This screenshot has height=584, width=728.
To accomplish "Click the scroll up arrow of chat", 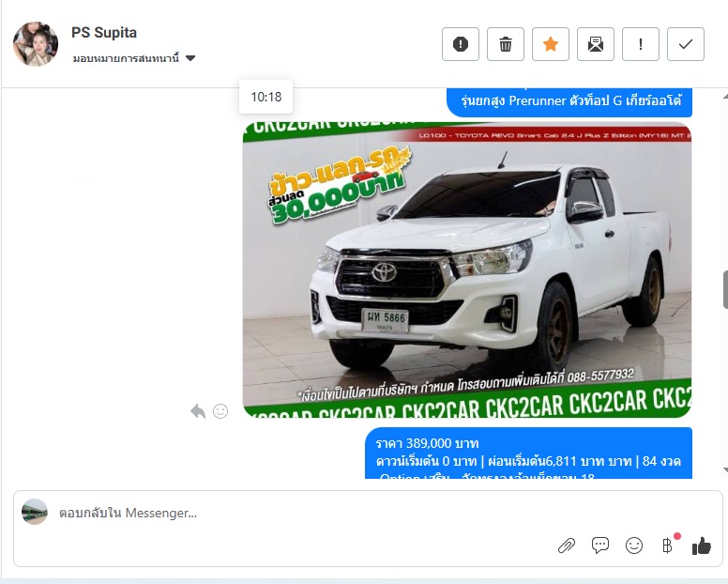I will click(x=725, y=96).
